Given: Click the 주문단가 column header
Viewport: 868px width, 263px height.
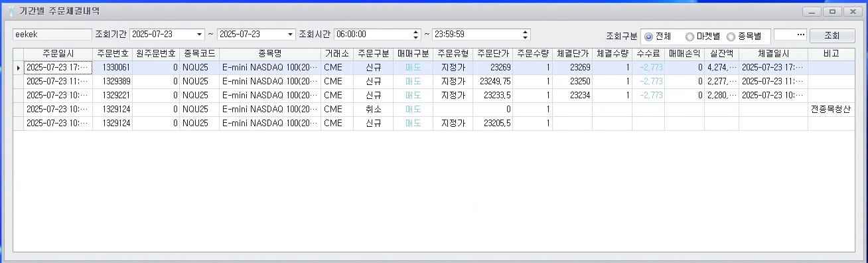Looking at the screenshot, I should point(492,54).
